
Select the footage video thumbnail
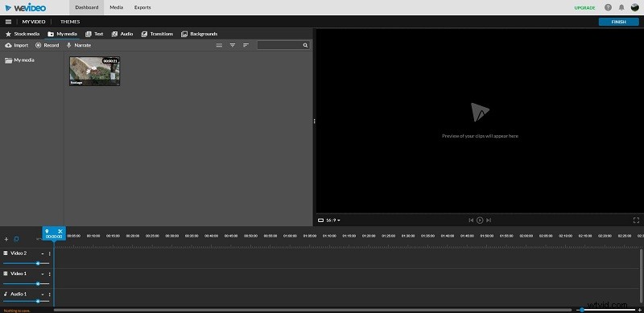pos(94,71)
